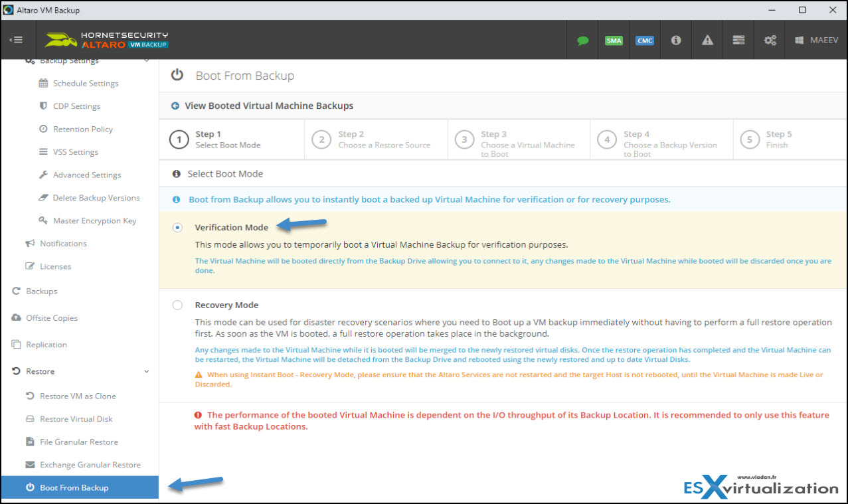The height and width of the screenshot is (504, 848).
Task: Go to Backups in sidebar
Action: pos(41,292)
